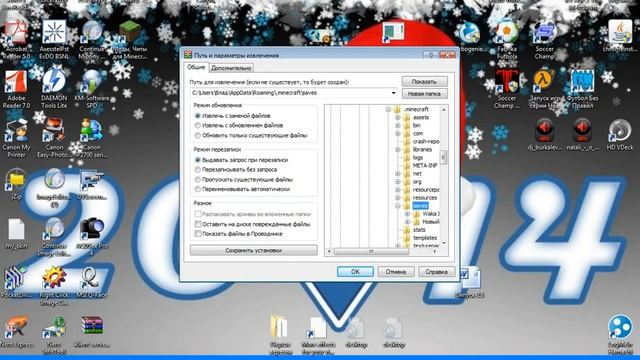Viewport: 640px width, 360px height.
Task: Confirm extraction with OK button
Action: 355,271
